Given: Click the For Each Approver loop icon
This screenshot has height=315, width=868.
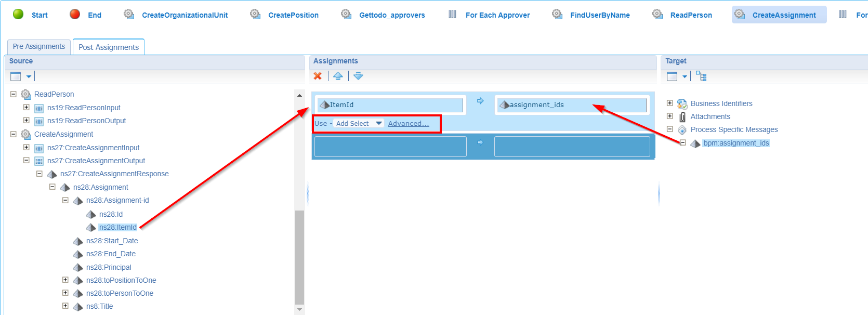Looking at the screenshot, I should point(452,14).
